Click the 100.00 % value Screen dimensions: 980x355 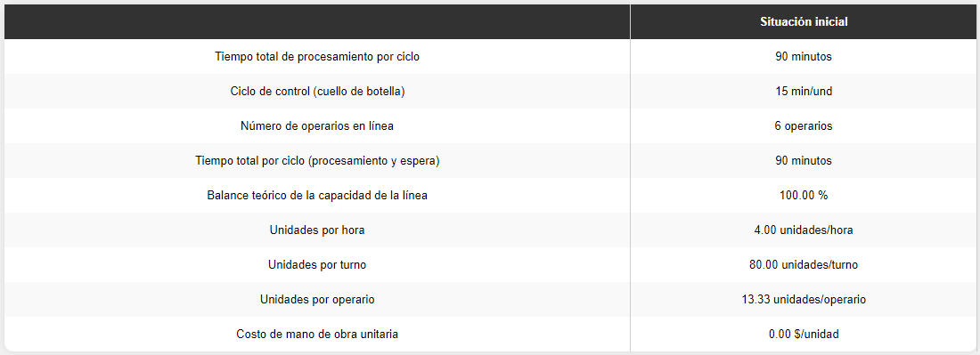click(803, 195)
